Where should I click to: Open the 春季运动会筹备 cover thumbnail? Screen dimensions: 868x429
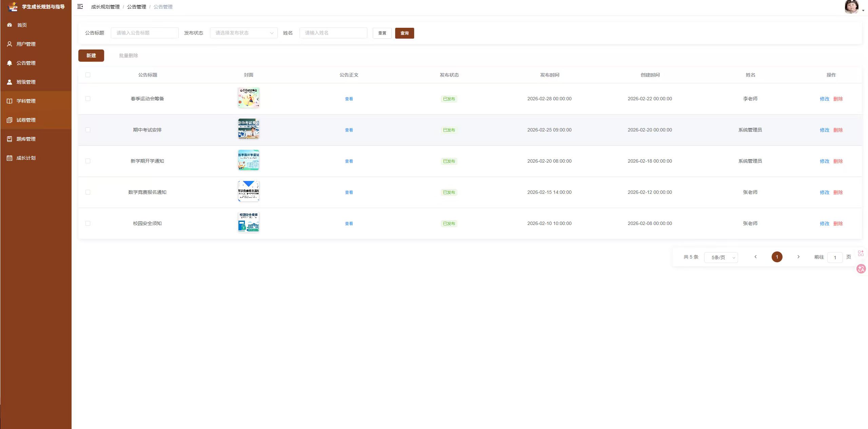[x=249, y=98]
